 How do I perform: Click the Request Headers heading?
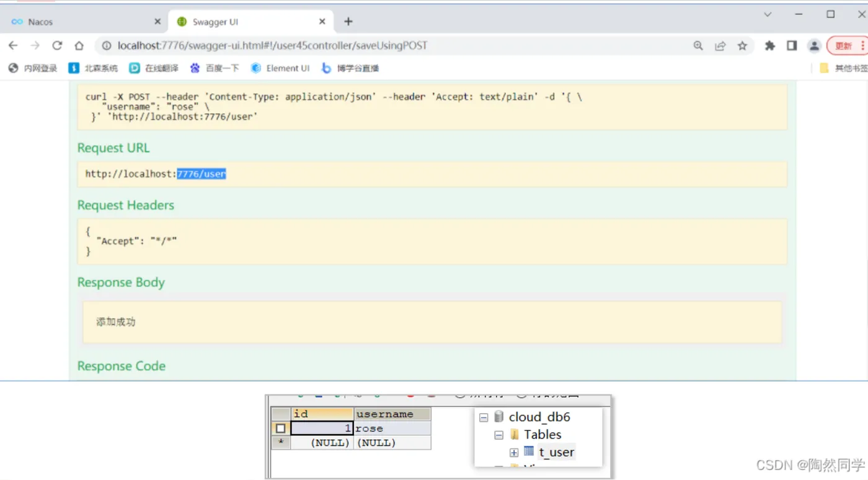(x=126, y=205)
